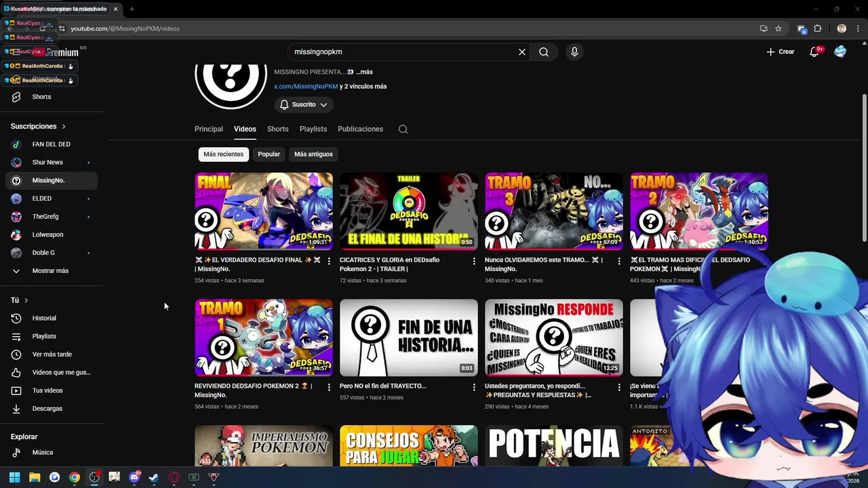The image size is (868, 488).
Task: Open Descargas in sidebar
Action: coord(52,409)
